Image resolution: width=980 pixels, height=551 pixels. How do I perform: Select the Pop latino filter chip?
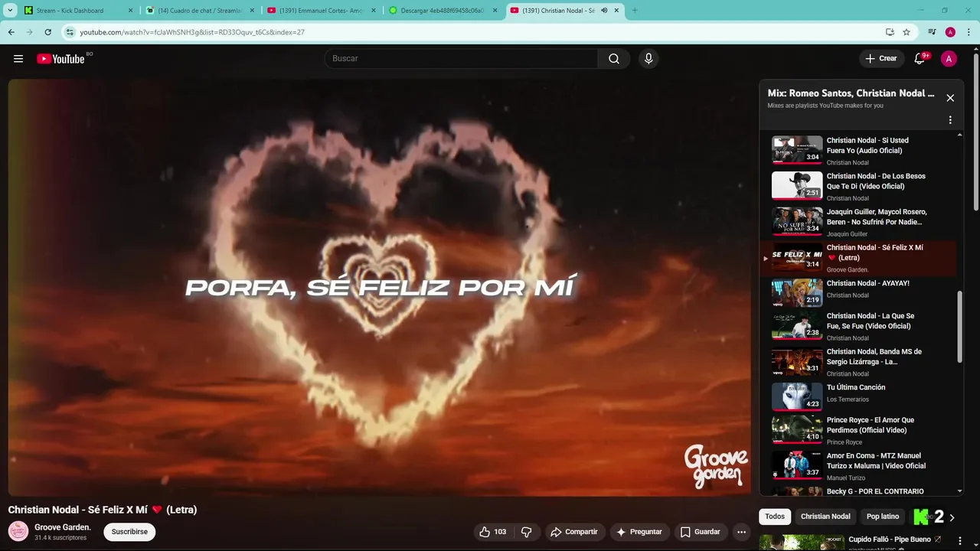(883, 517)
